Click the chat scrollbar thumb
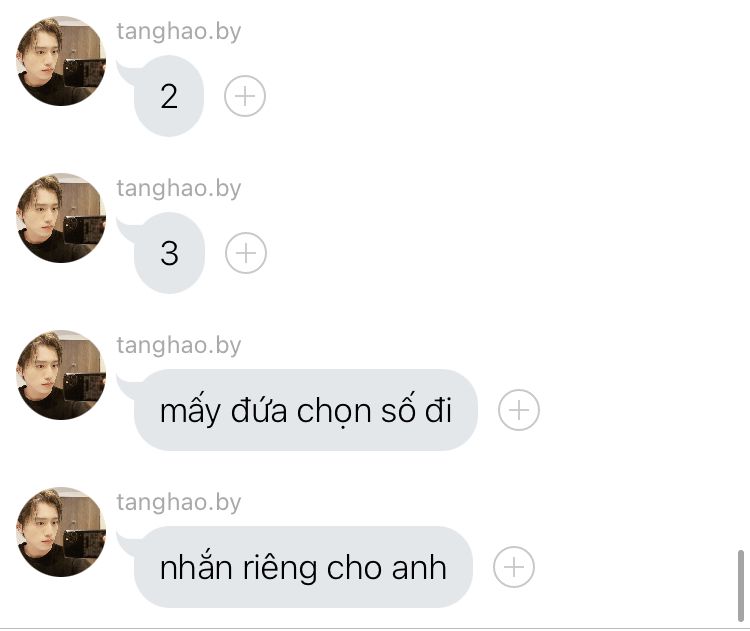This screenshot has width=750, height=631. 740,586
